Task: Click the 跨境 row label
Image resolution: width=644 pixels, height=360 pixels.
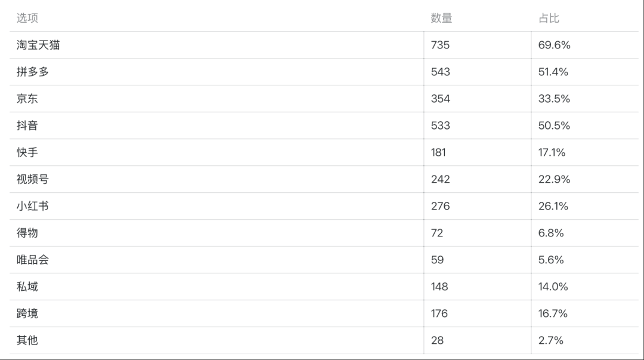Action: (x=27, y=313)
